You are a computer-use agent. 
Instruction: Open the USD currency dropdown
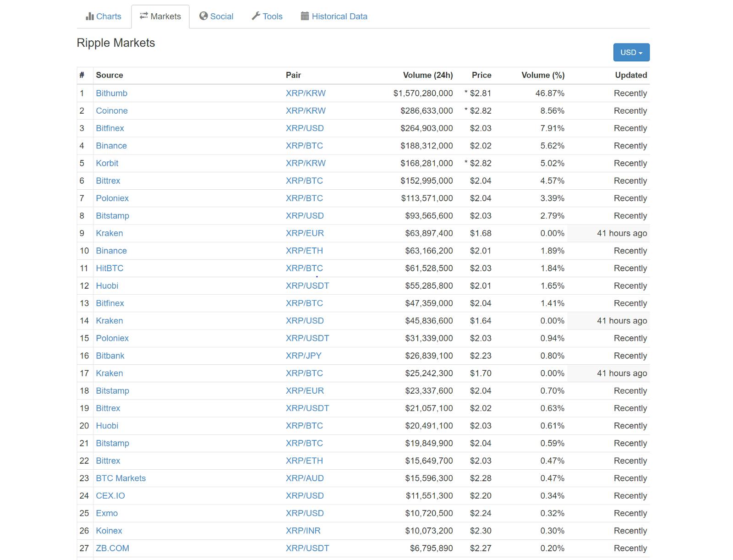[x=631, y=52]
